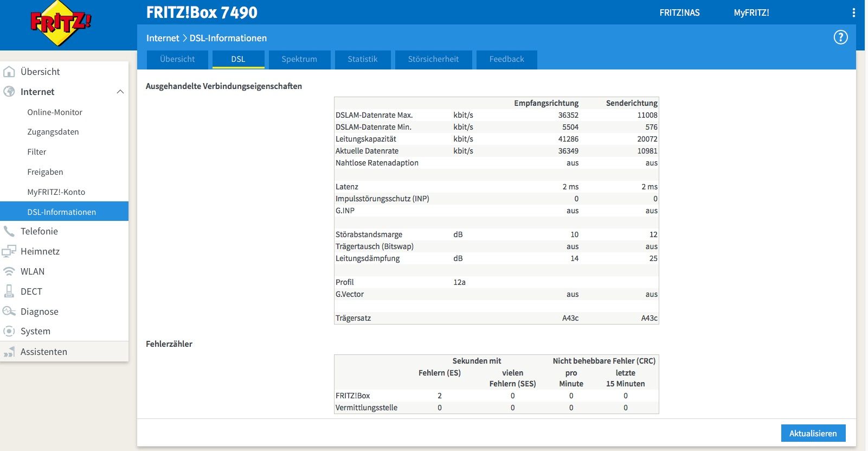868x451 pixels.
Task: Click DSL-Informationen in the breadcrumb
Action: pyautogui.click(x=228, y=38)
